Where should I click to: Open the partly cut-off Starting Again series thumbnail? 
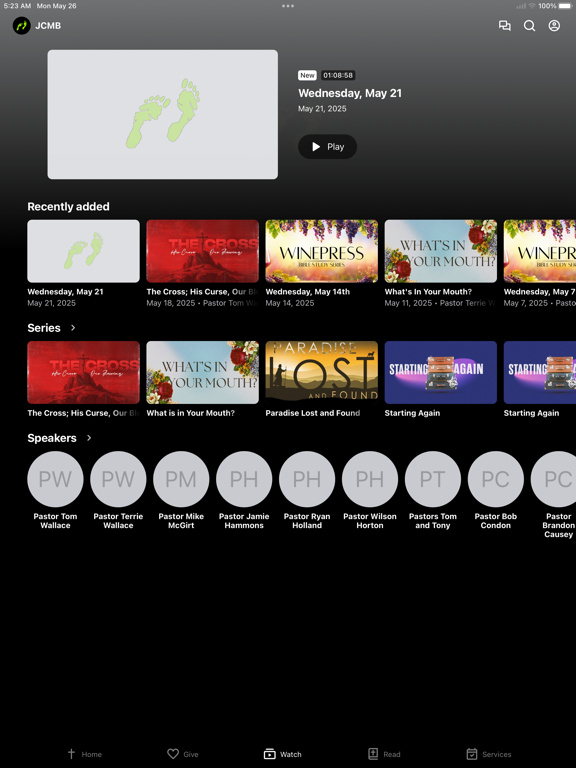540,372
